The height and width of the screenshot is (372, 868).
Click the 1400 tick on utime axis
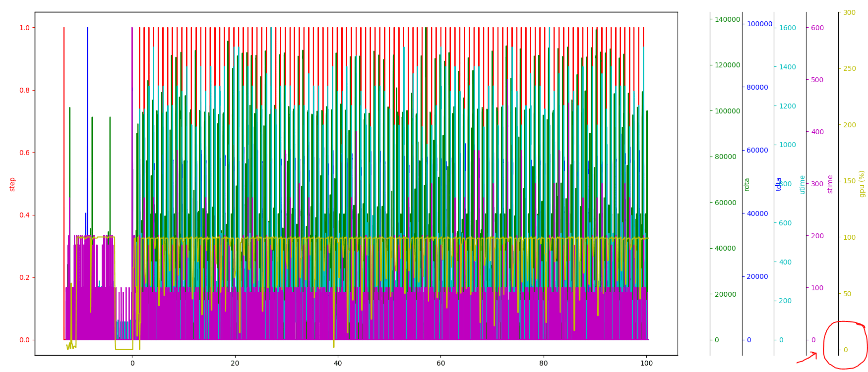(788, 67)
